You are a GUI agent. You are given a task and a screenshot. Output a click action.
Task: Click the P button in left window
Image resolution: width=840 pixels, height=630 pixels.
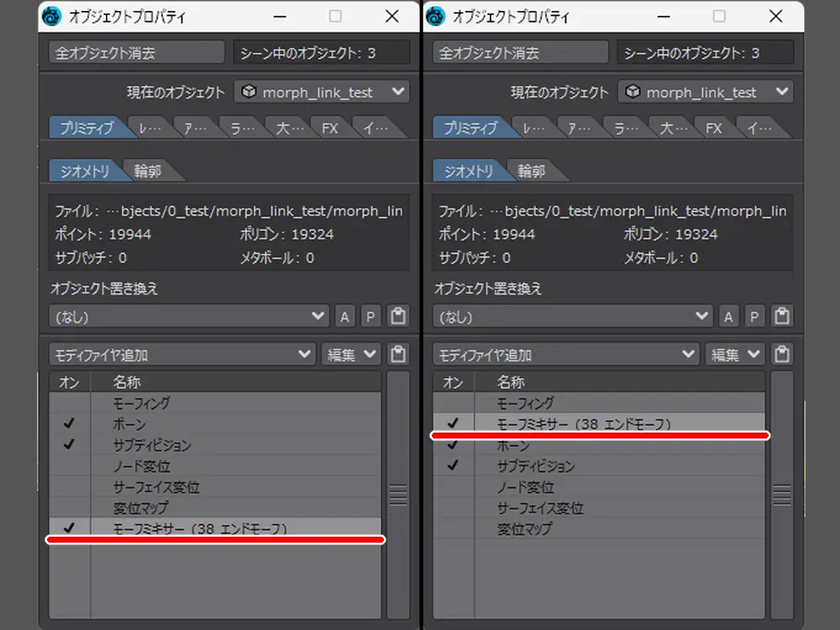pos(370,317)
